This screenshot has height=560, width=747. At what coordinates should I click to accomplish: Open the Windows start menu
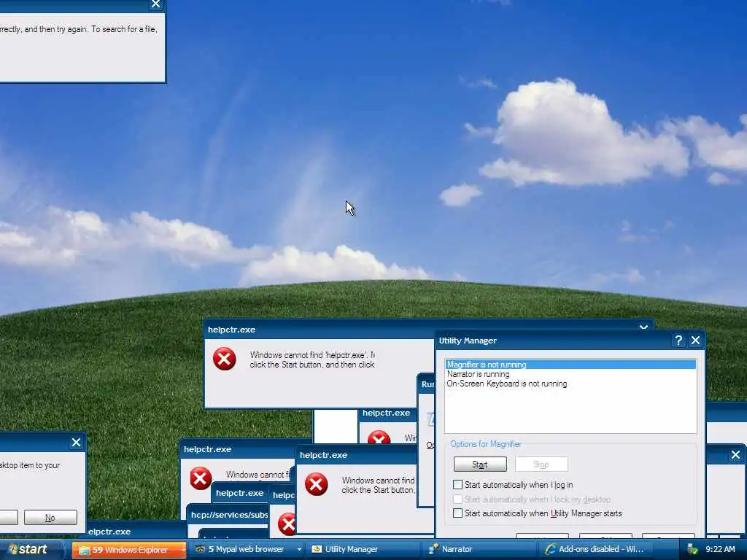(x=31, y=550)
